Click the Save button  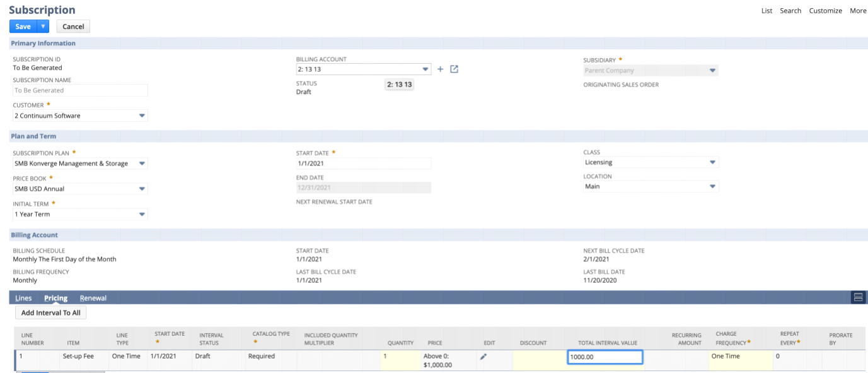tap(23, 27)
